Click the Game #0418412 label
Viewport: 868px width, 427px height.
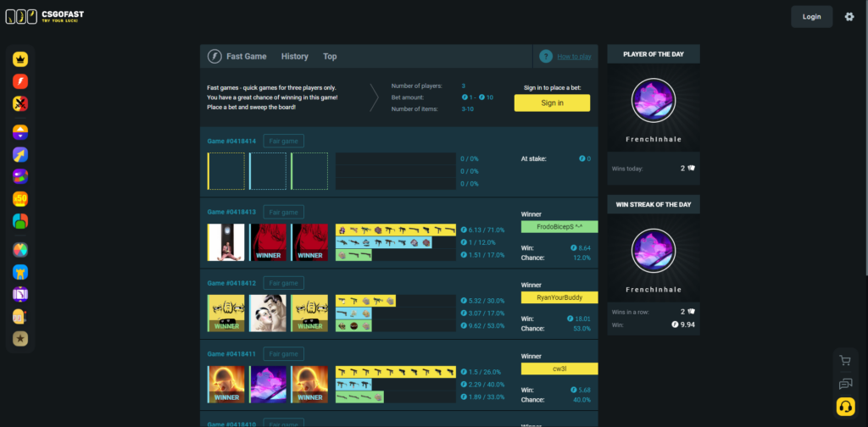click(231, 283)
